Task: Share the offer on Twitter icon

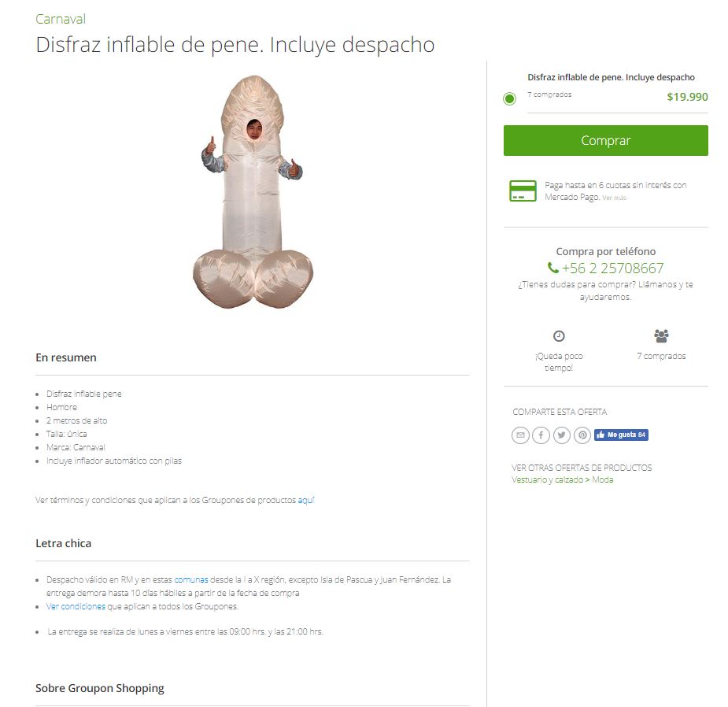Action: coord(562,435)
